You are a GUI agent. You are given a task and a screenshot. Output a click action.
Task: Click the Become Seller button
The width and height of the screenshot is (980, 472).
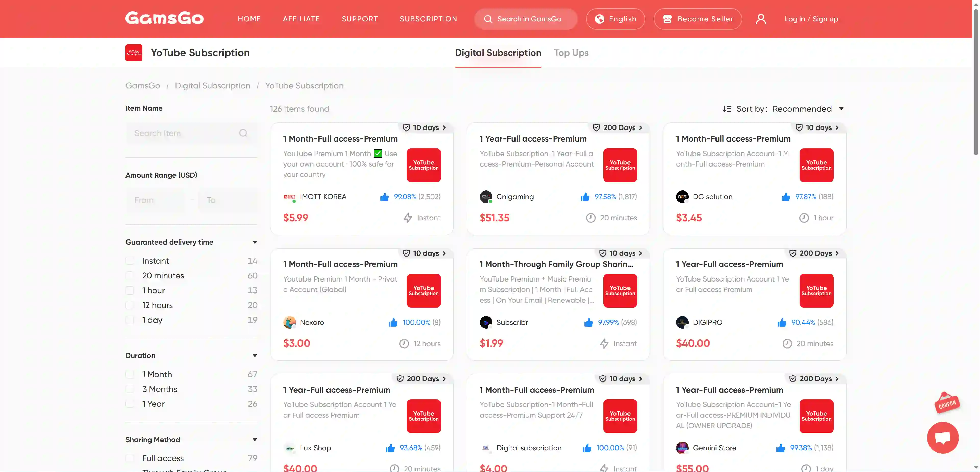pos(697,19)
